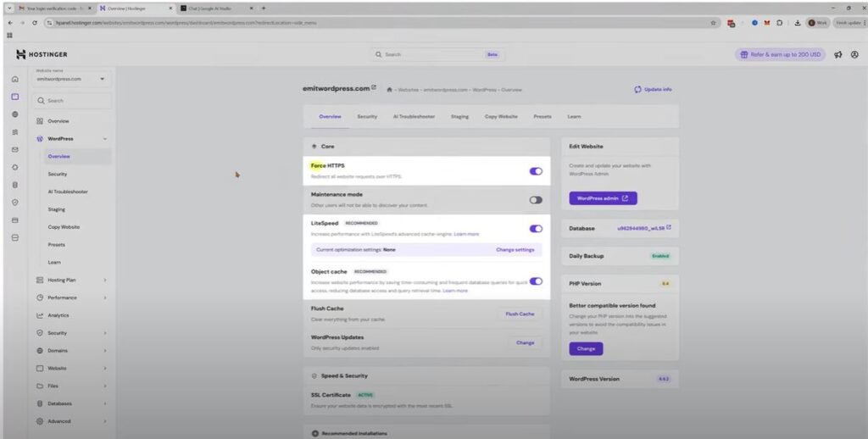This screenshot has width=868, height=439.
Task: Click the external link icon beside emitwordpress.com
Action: pyautogui.click(x=374, y=87)
